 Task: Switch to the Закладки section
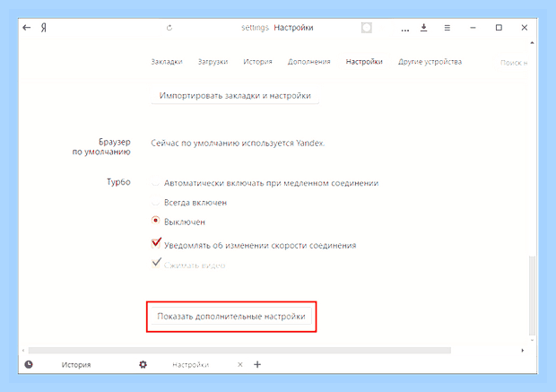[x=167, y=62]
